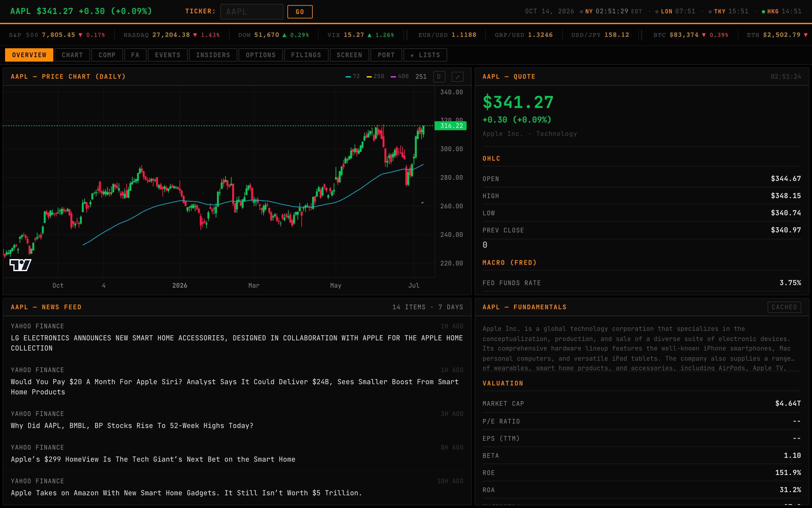812x508 pixels.
Task: Open the Apple $299 HomeView headline
Action: point(153,459)
